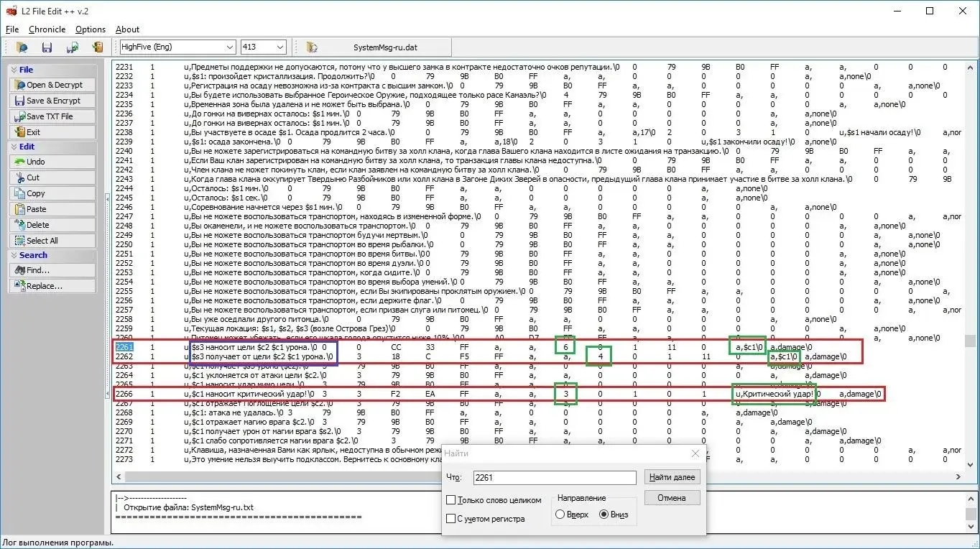Open Replace... from the Search section
980x549 pixels.
coord(52,286)
